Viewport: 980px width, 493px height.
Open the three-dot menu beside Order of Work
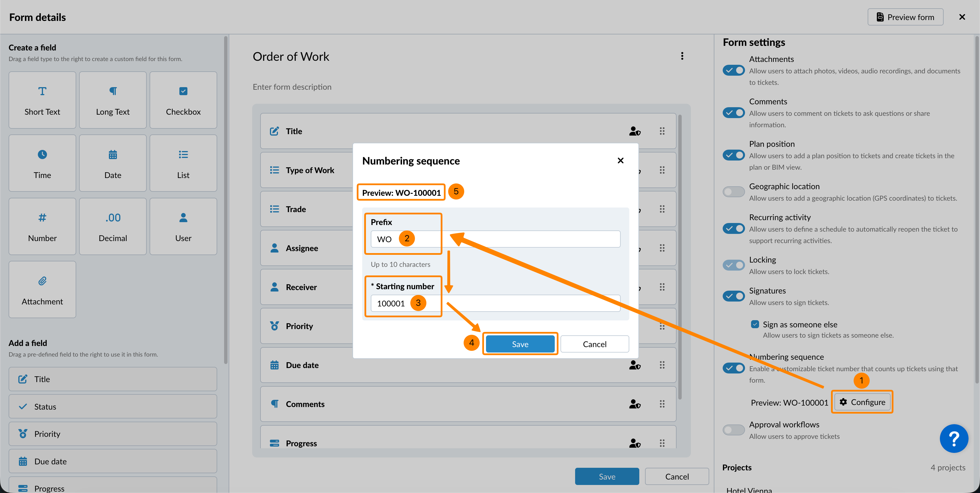pyautogui.click(x=682, y=56)
